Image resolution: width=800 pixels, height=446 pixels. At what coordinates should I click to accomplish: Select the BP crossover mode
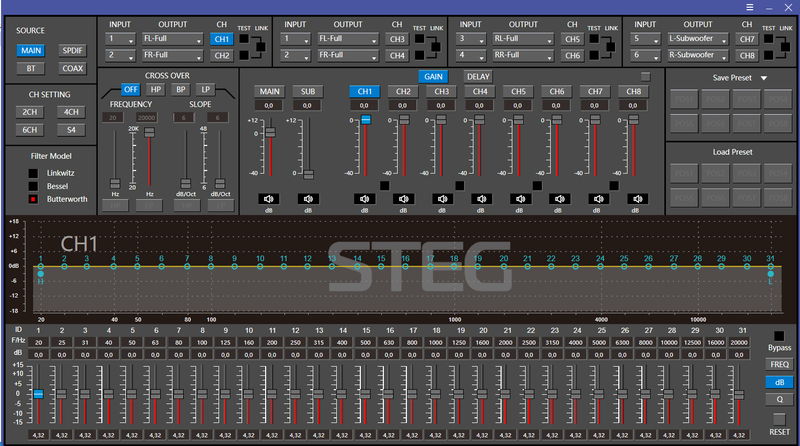181,89
